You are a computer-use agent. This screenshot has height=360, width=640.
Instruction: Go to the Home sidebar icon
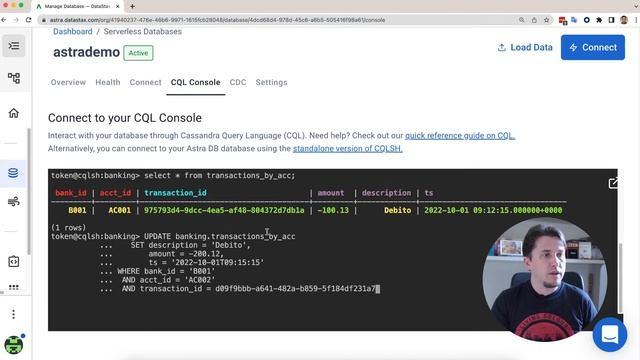click(13, 113)
